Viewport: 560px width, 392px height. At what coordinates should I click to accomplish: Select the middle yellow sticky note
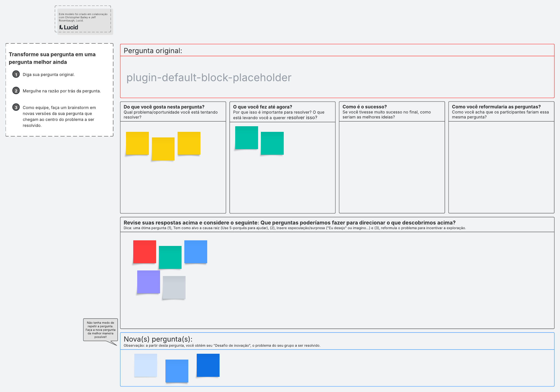[x=163, y=149]
